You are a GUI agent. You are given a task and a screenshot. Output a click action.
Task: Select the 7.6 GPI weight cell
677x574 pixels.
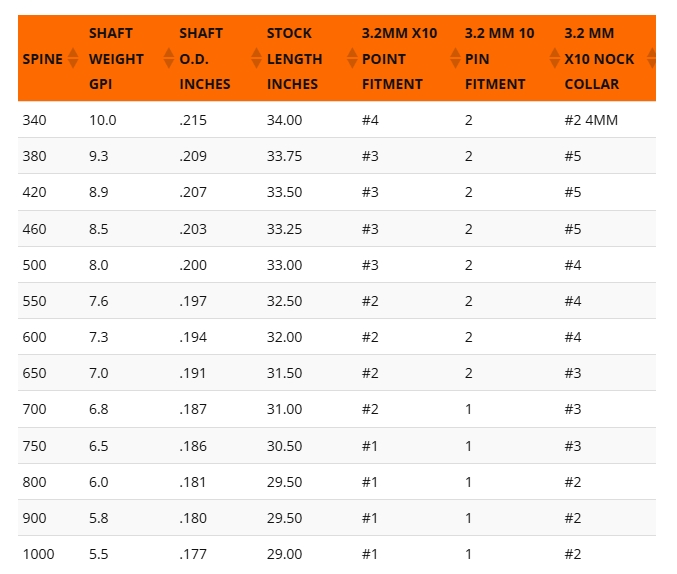coord(100,301)
